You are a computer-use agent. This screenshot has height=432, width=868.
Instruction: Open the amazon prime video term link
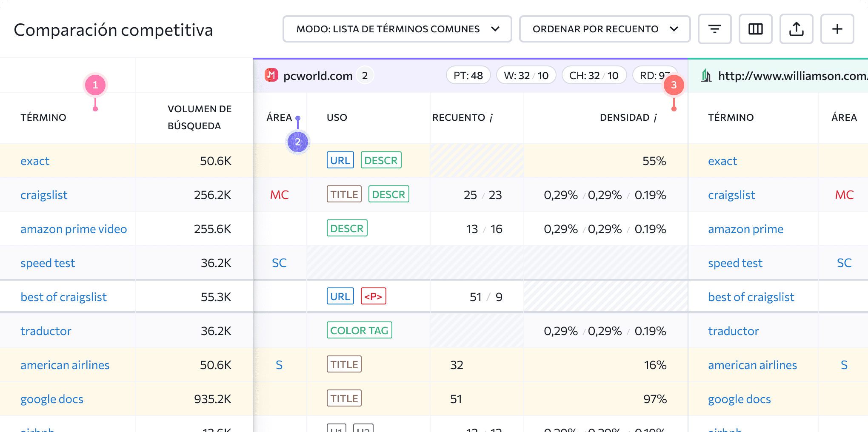74,229
